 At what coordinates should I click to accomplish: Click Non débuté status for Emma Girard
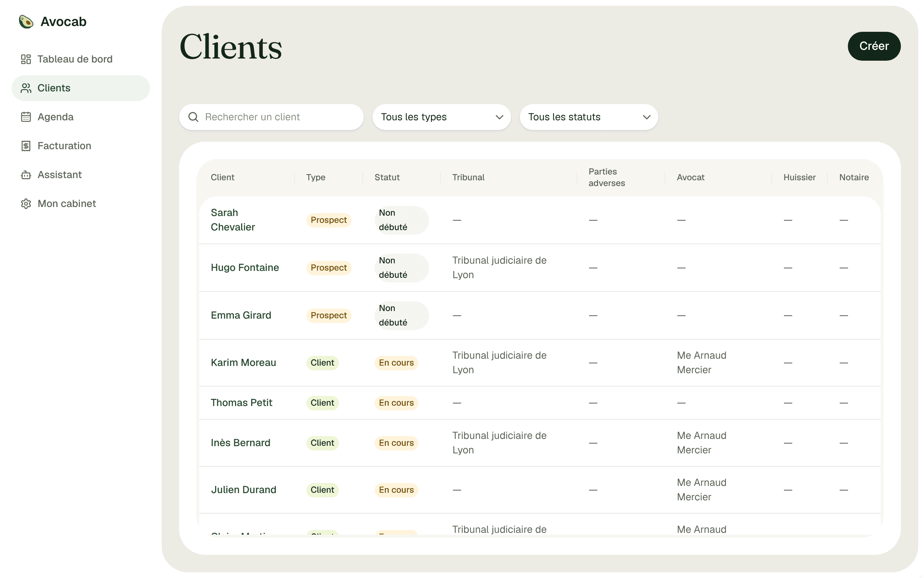click(x=402, y=315)
